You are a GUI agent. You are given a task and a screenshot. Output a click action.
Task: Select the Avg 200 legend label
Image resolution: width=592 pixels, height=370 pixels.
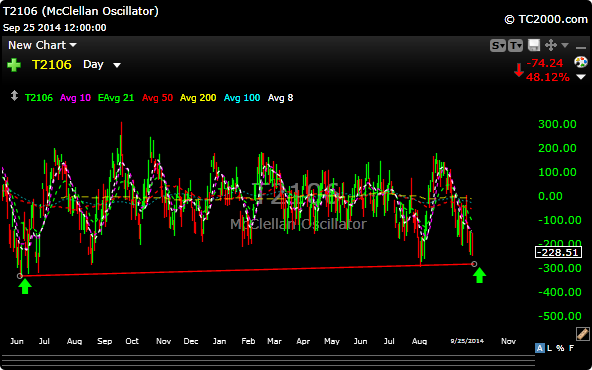pyautogui.click(x=198, y=98)
